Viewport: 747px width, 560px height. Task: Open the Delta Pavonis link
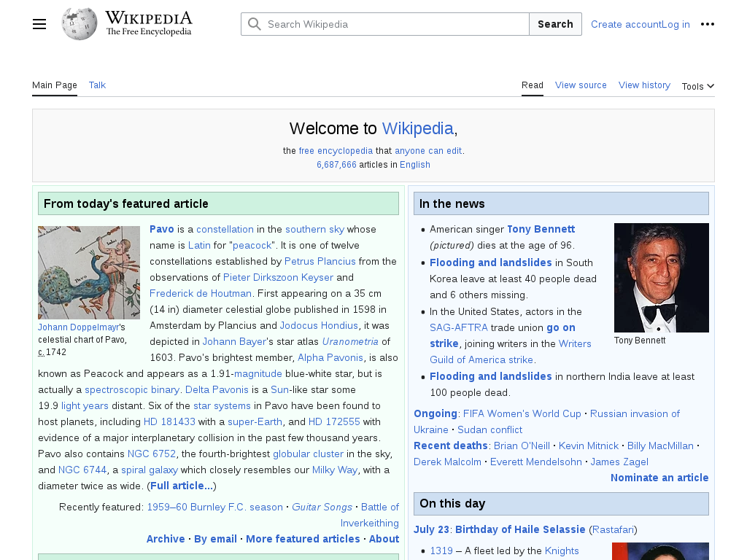click(217, 389)
